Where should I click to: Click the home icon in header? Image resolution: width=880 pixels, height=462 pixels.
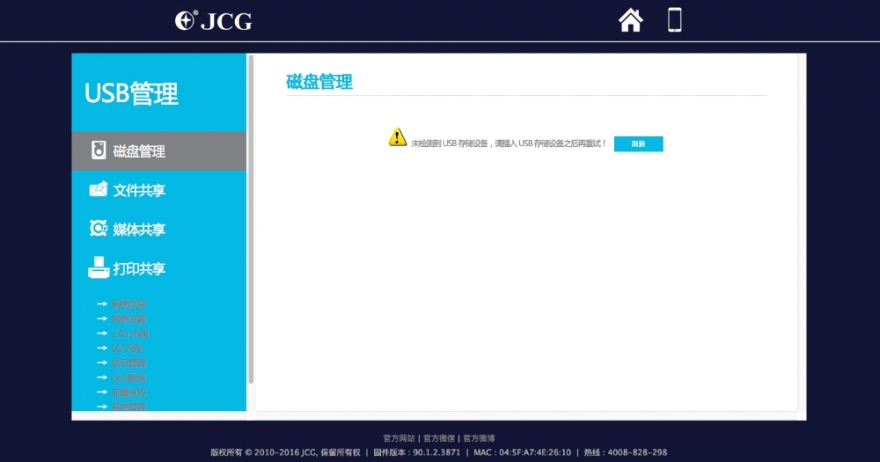tap(630, 20)
